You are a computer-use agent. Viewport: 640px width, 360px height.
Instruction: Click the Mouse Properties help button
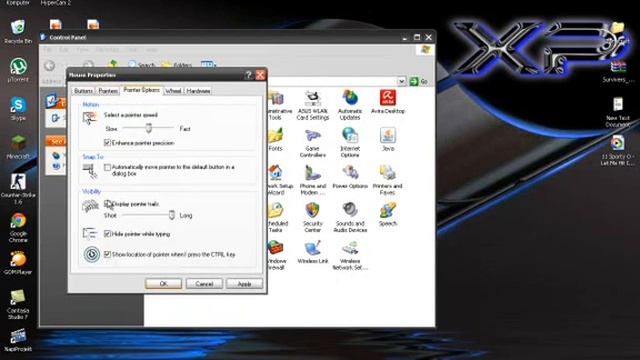click(x=248, y=75)
